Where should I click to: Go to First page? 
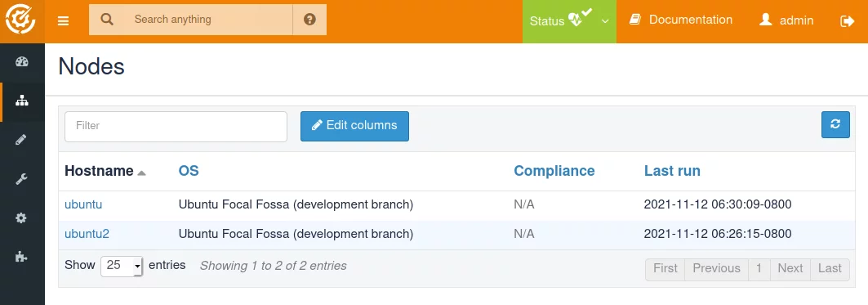click(665, 269)
